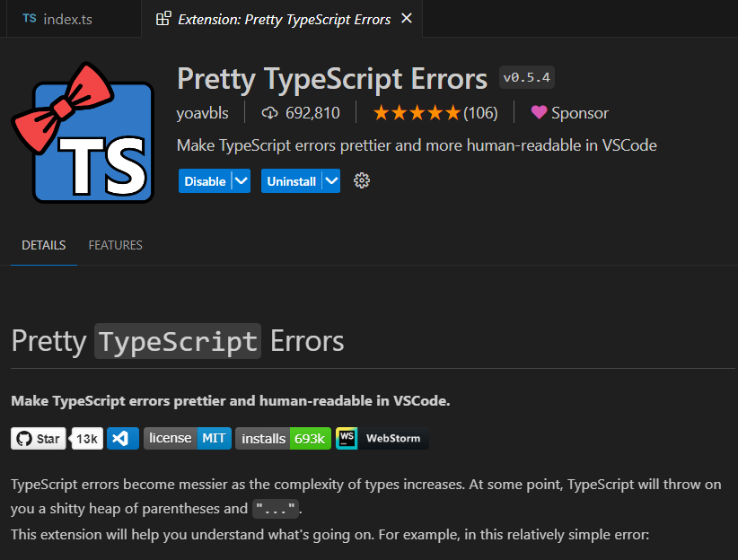
Task: Expand the Uninstall dropdown arrow
Action: tap(331, 181)
